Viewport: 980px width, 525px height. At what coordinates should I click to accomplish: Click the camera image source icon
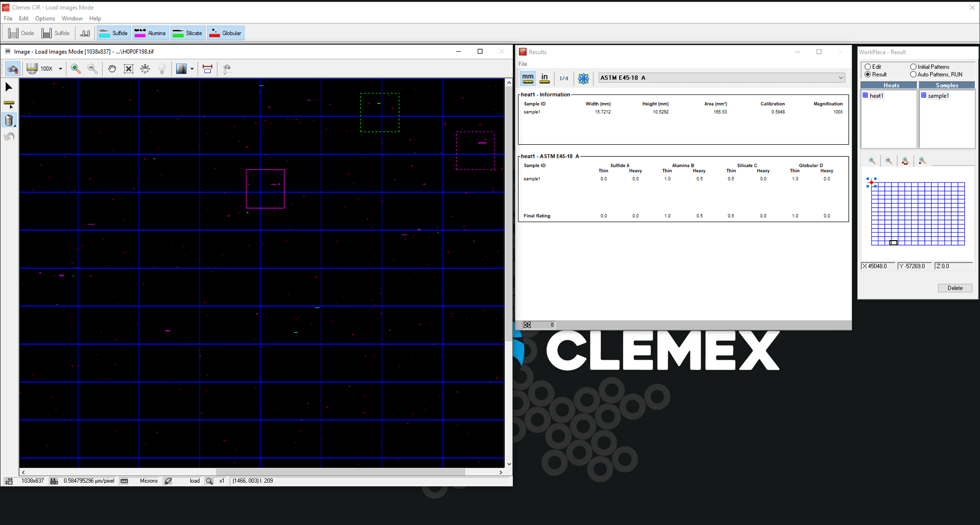(x=13, y=69)
